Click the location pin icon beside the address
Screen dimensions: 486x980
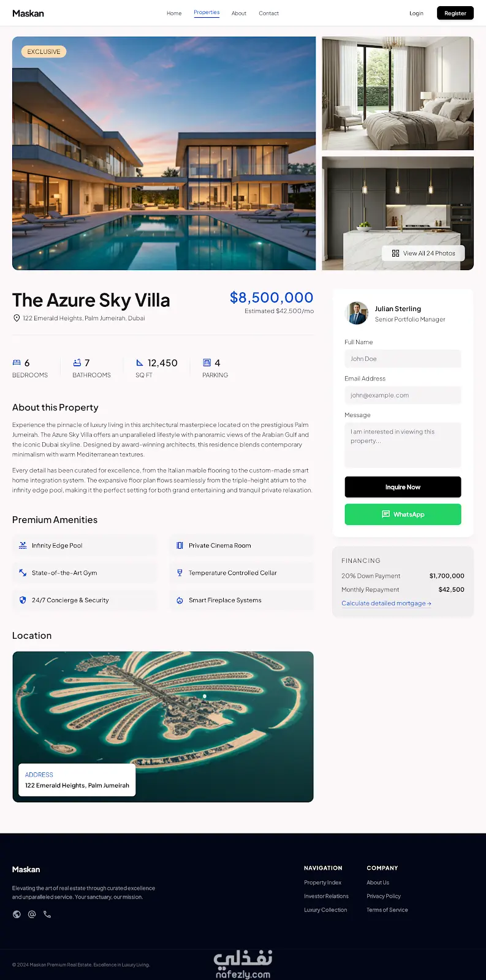[17, 318]
